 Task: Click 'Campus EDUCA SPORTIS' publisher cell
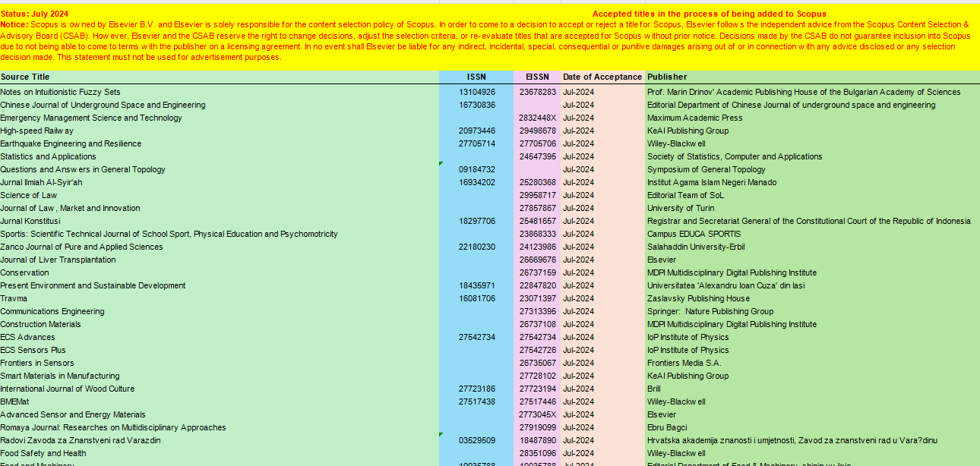[x=812, y=234]
